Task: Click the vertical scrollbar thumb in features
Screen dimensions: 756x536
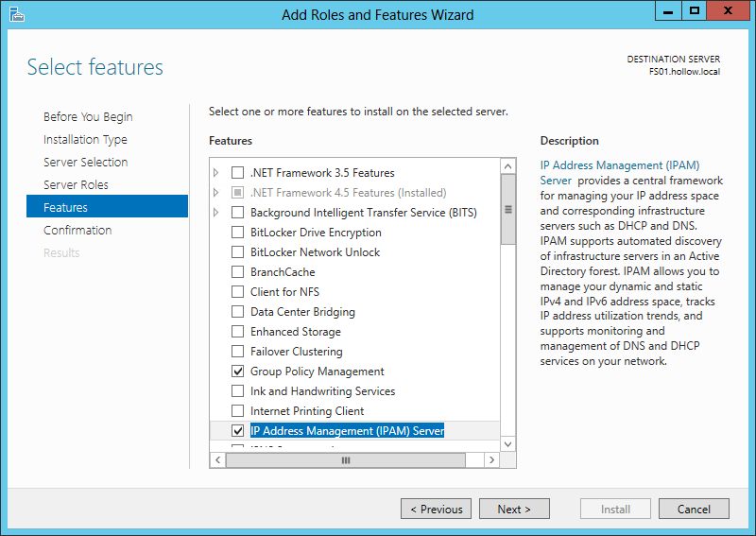Action: coord(507,210)
